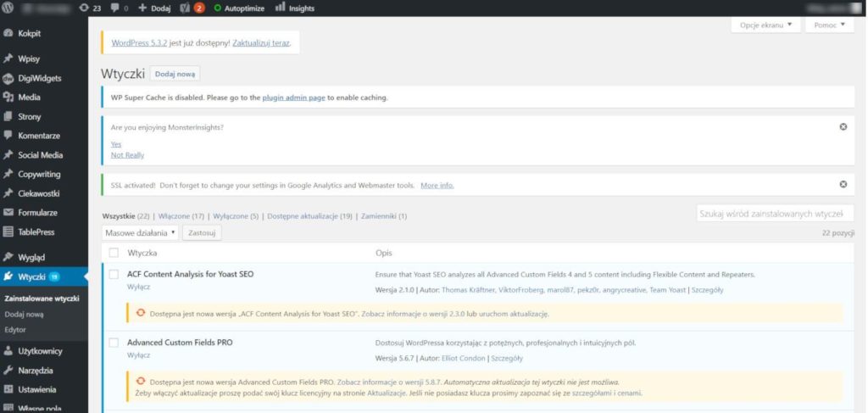The image size is (868, 413).
Task: Filter plugins by Dostępne aktualizacje (19)
Action: 309,216
